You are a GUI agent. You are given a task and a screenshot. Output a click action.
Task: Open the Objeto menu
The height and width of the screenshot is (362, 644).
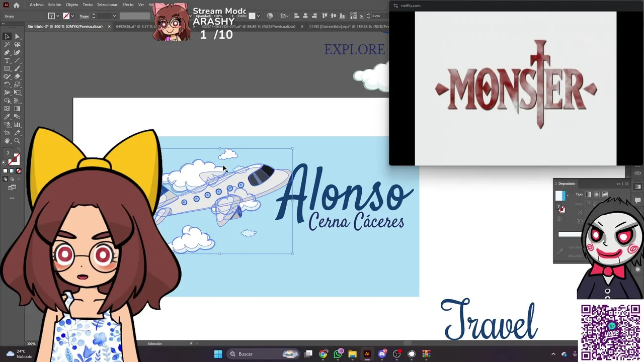point(72,5)
